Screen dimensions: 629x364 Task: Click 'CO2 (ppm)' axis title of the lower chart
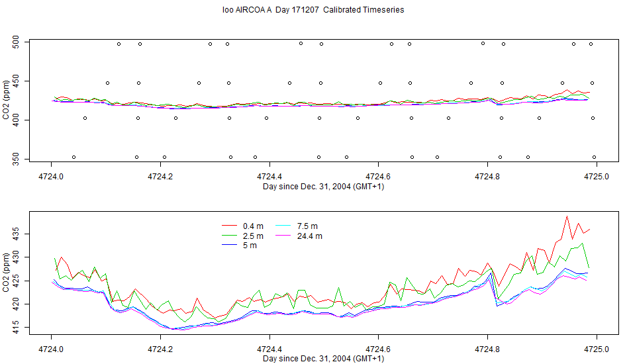click(5, 273)
